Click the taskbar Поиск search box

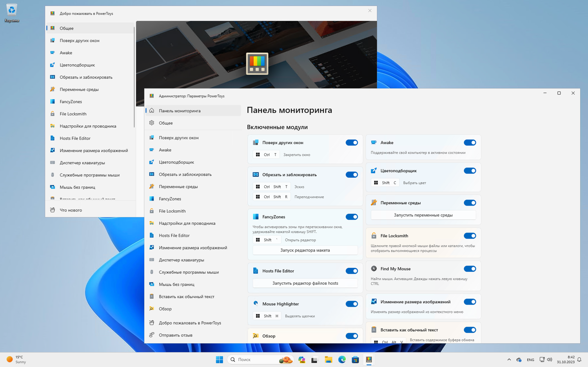coord(260,360)
